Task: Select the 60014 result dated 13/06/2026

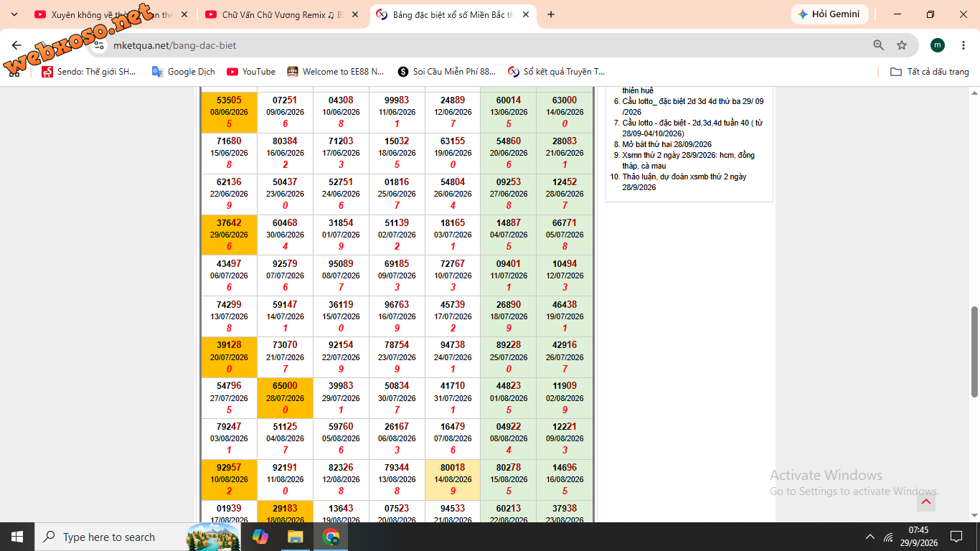Action: click(x=509, y=112)
